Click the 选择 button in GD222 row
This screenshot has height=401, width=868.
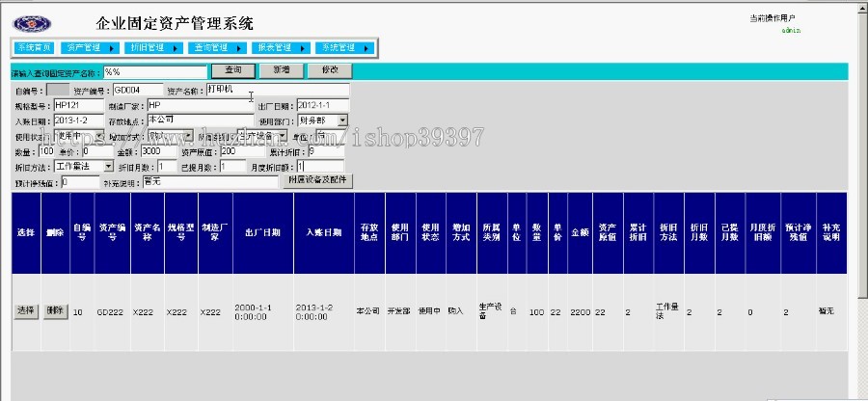(26, 311)
